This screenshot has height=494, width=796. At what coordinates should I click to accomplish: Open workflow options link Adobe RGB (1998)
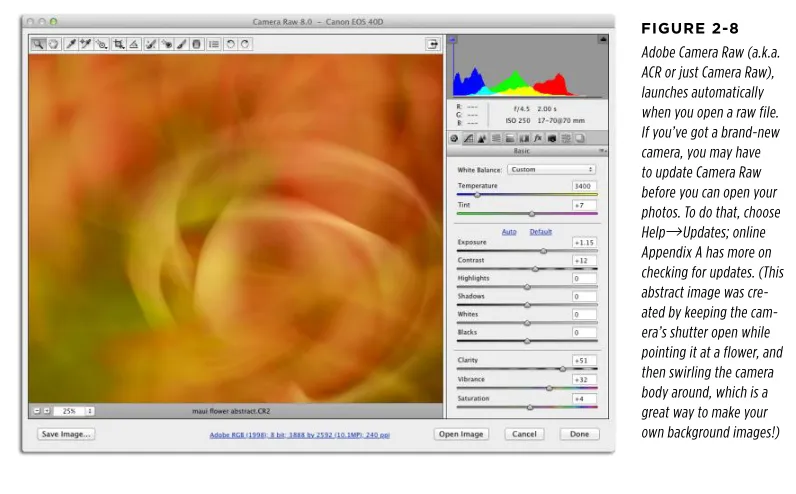click(x=300, y=435)
